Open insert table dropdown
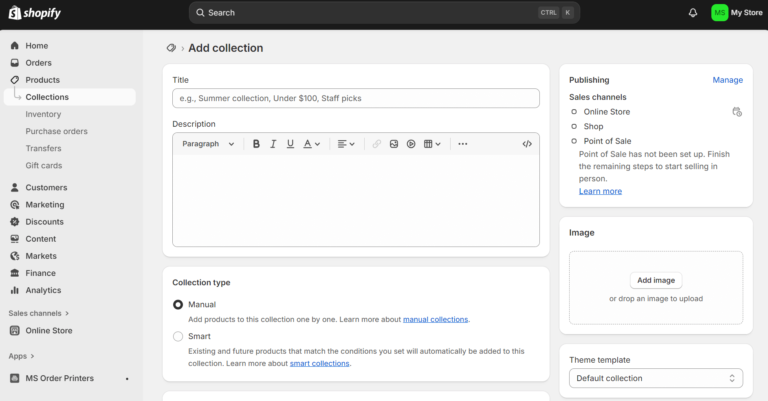This screenshot has height=401, width=768. (432, 144)
